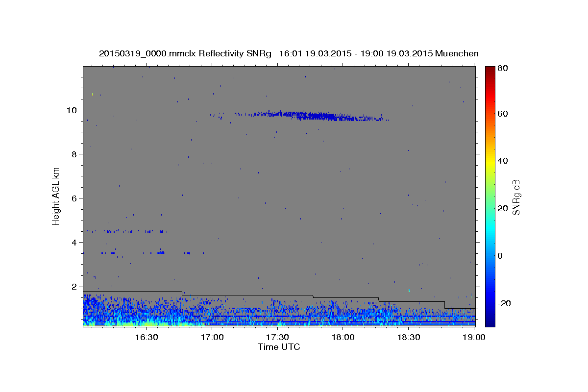
Task: Click the 19:00 time tick label
Action: 474,337
